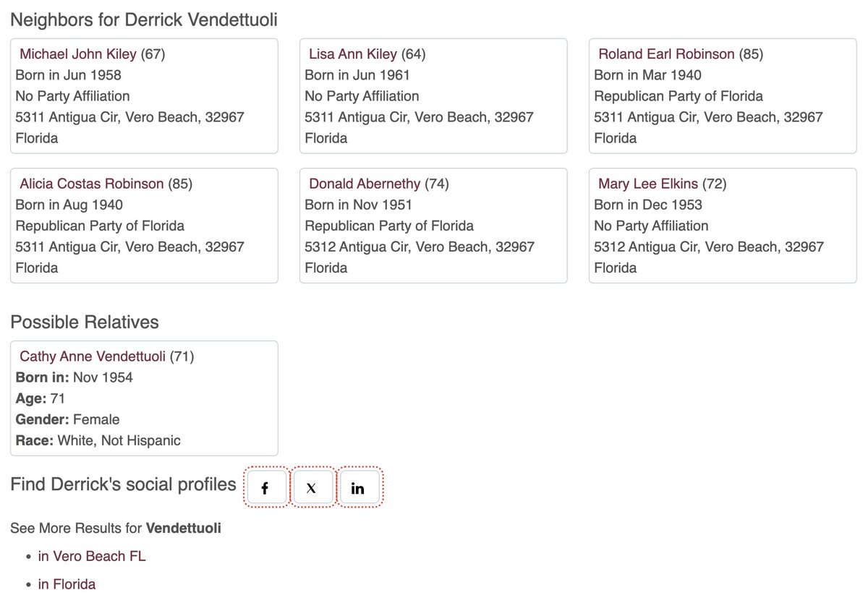Click the LinkedIn social profile icon
The width and height of the screenshot is (868, 603).
[357, 488]
